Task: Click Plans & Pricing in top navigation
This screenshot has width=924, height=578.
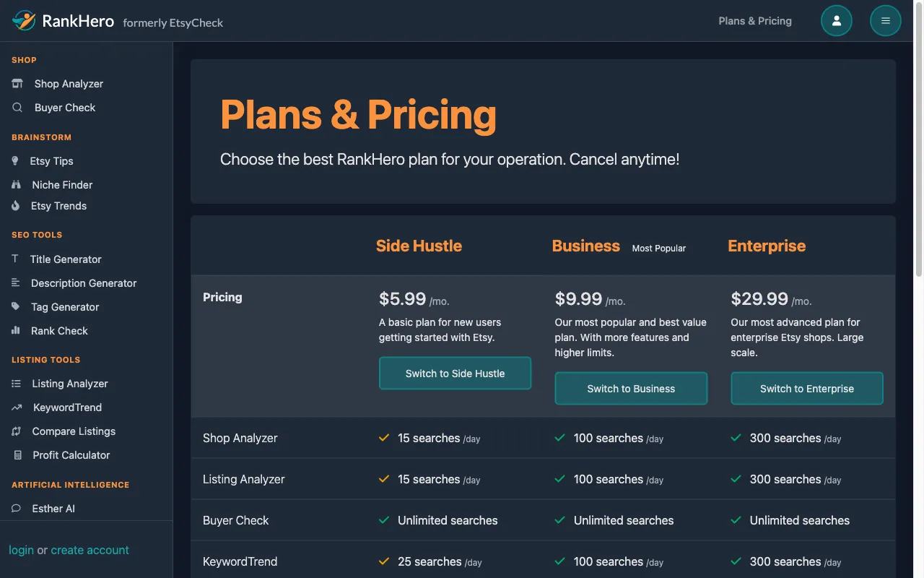Action: click(755, 21)
